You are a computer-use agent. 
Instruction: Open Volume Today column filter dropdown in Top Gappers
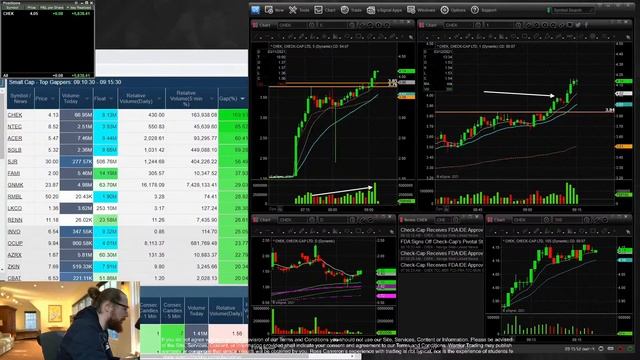click(87, 99)
